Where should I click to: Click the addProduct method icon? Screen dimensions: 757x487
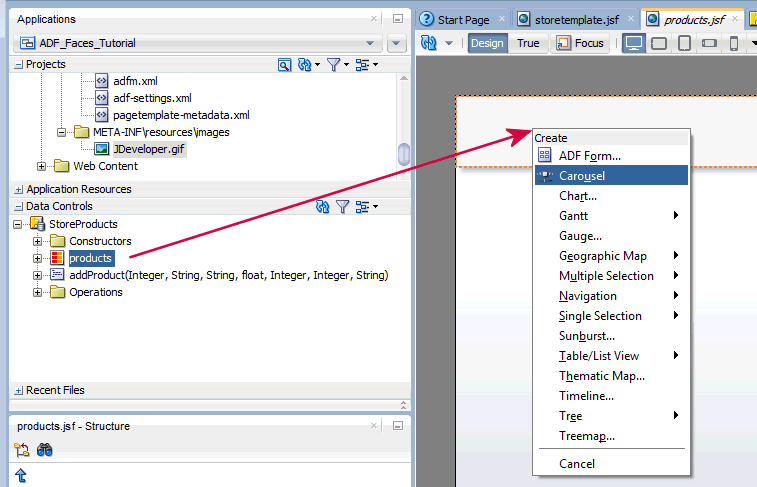pos(57,275)
